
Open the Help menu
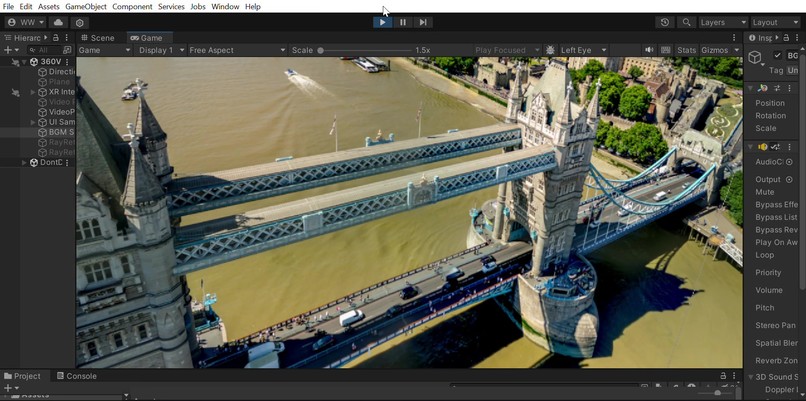pyautogui.click(x=253, y=7)
